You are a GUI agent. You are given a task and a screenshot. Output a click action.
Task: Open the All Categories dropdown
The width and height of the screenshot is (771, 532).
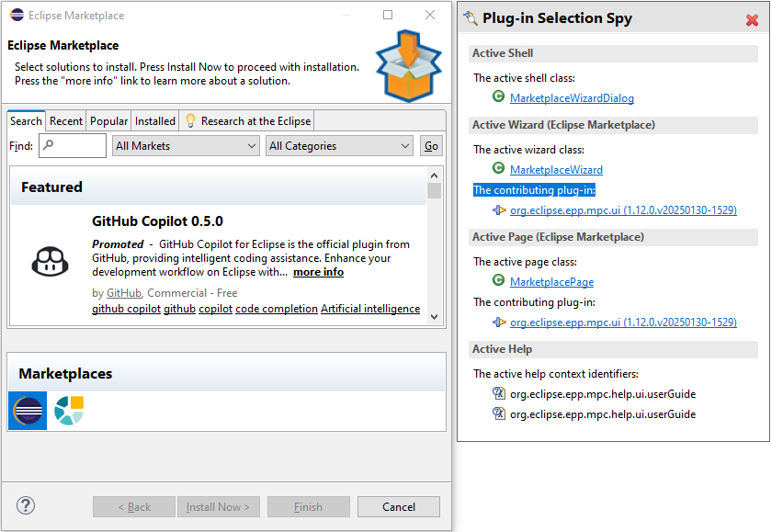[339, 146]
